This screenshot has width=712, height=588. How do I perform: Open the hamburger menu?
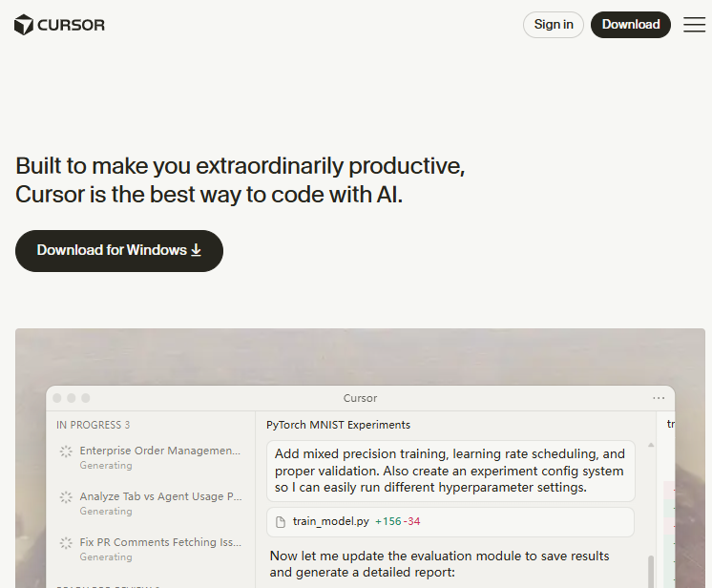pos(694,25)
